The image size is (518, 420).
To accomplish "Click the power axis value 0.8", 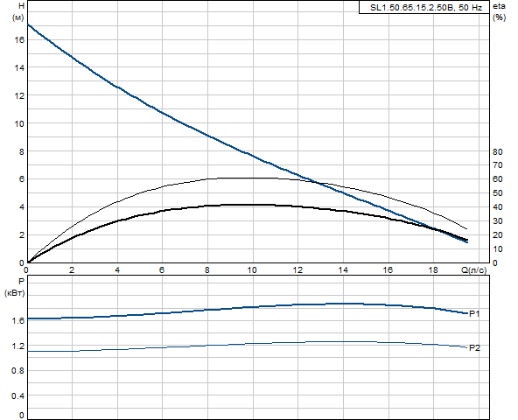I will click(17, 371).
